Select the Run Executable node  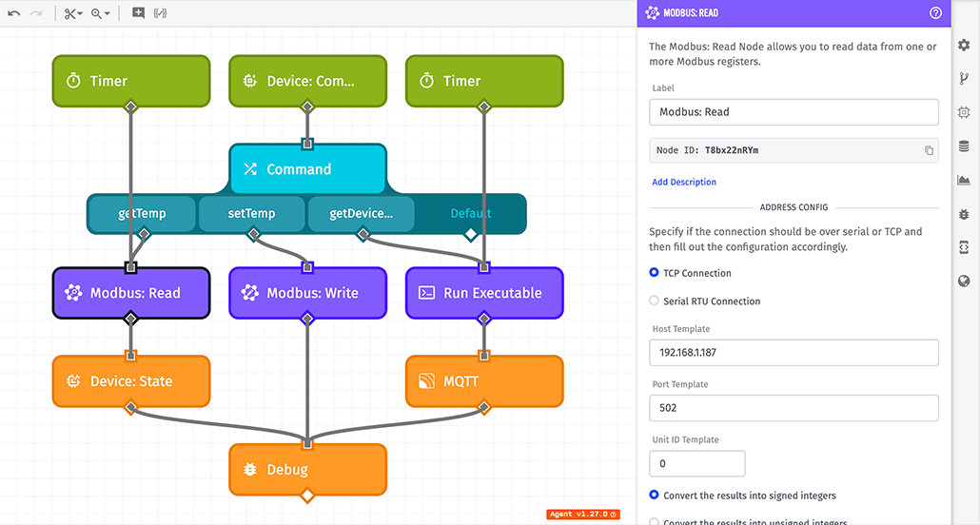(x=484, y=293)
